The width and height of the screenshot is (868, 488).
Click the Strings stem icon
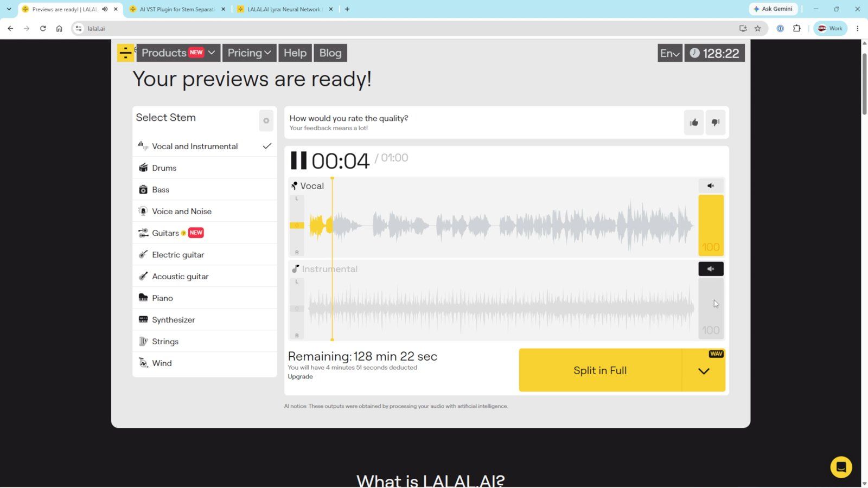[x=143, y=341]
